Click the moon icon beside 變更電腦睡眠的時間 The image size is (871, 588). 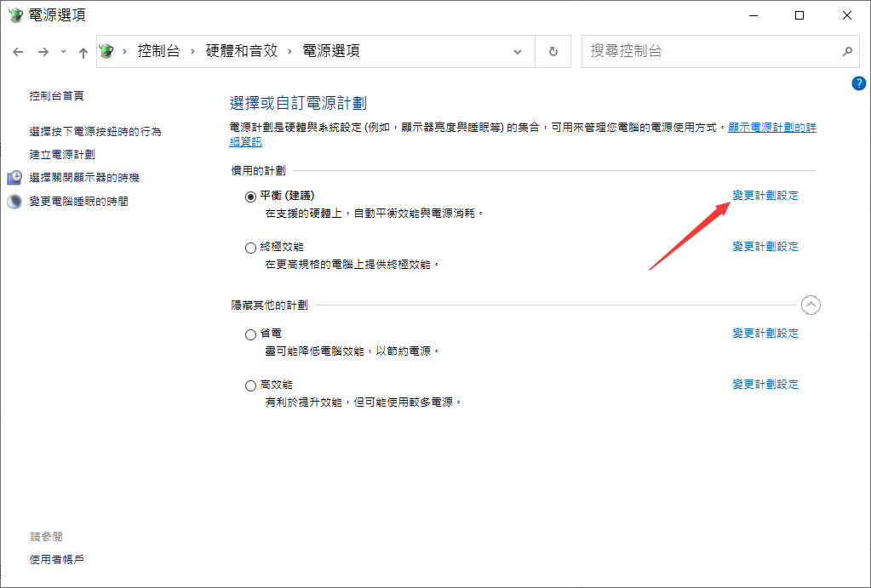(x=15, y=202)
